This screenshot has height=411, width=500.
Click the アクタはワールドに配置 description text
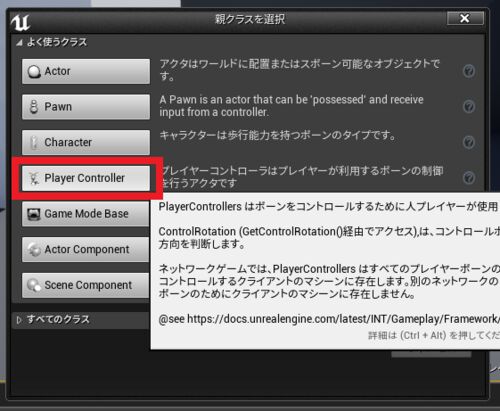[x=300, y=70]
